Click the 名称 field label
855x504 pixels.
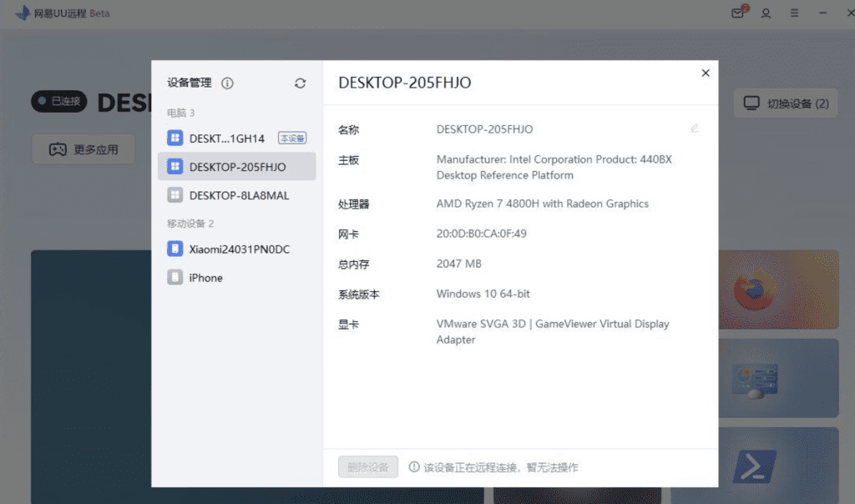(348, 129)
